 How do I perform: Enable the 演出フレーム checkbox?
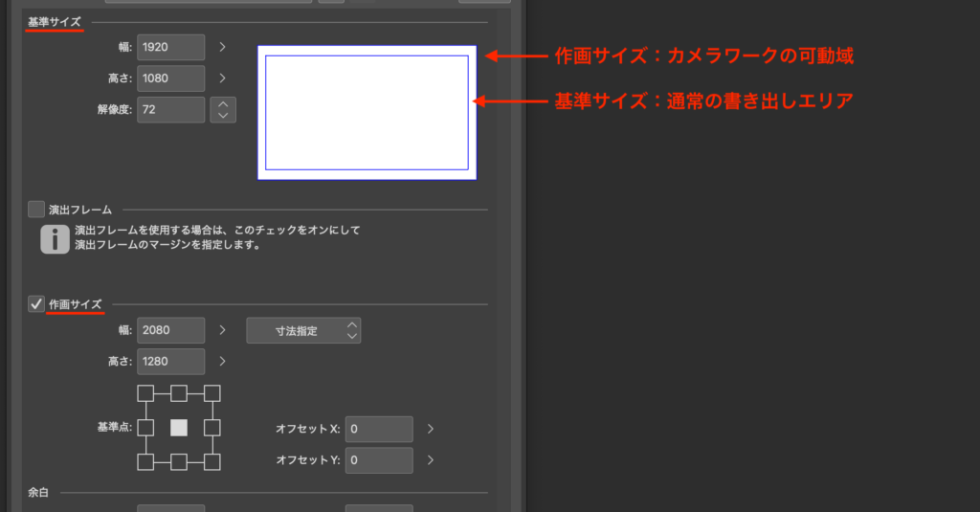[x=36, y=210]
